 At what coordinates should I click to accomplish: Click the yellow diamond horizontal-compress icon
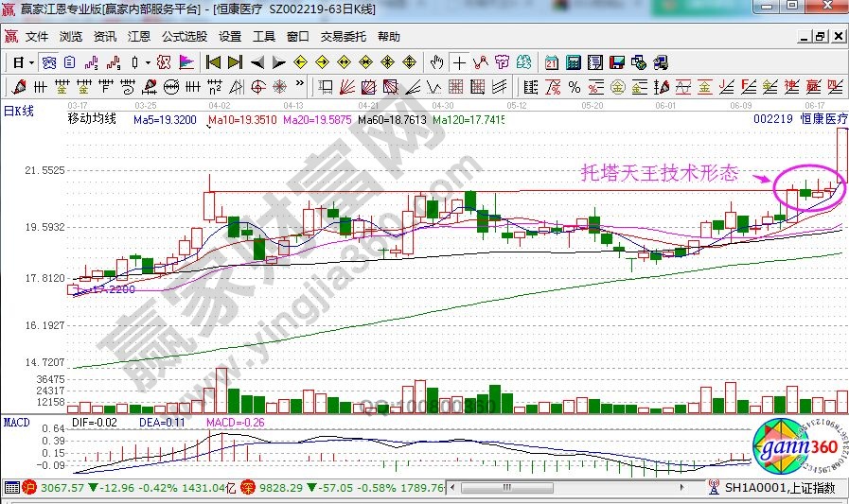366,62
